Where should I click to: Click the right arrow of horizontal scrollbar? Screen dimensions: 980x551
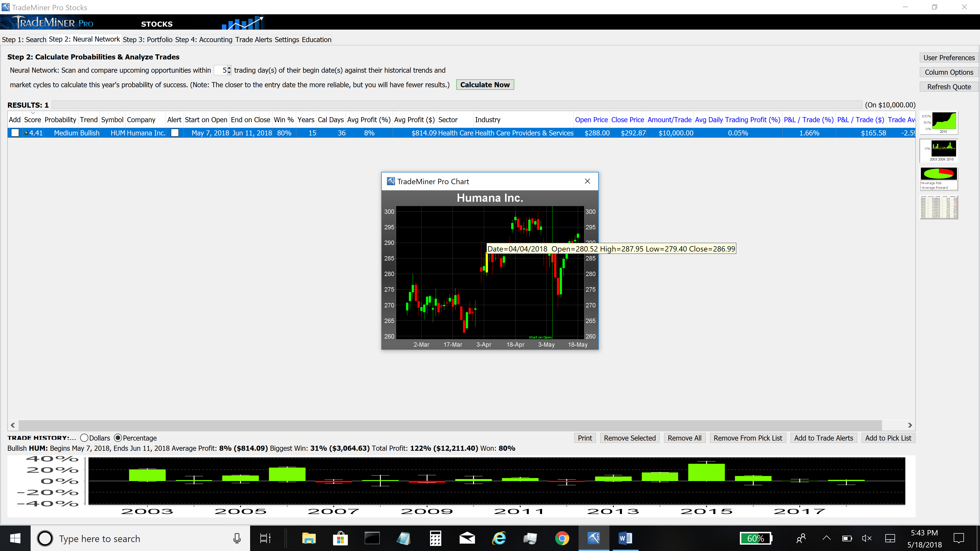point(910,425)
